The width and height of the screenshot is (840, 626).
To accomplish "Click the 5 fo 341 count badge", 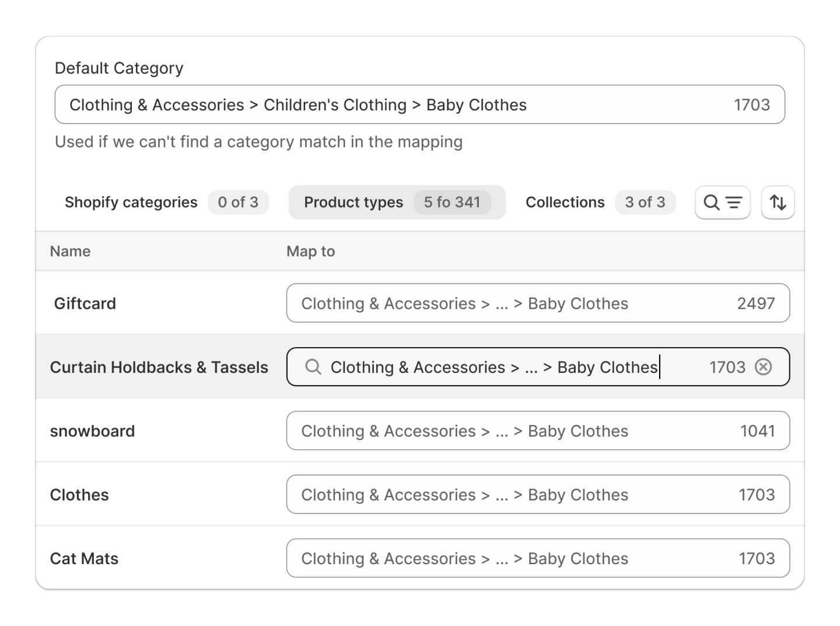I will point(452,202).
